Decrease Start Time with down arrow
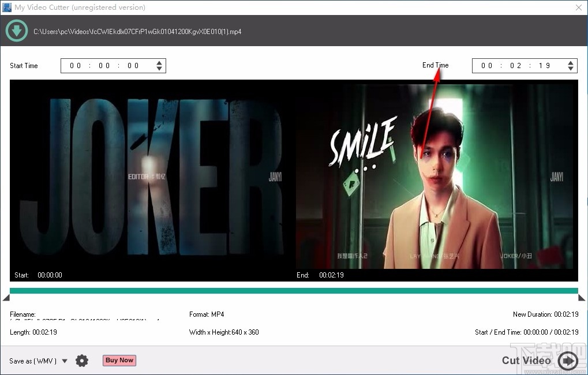 click(x=159, y=69)
